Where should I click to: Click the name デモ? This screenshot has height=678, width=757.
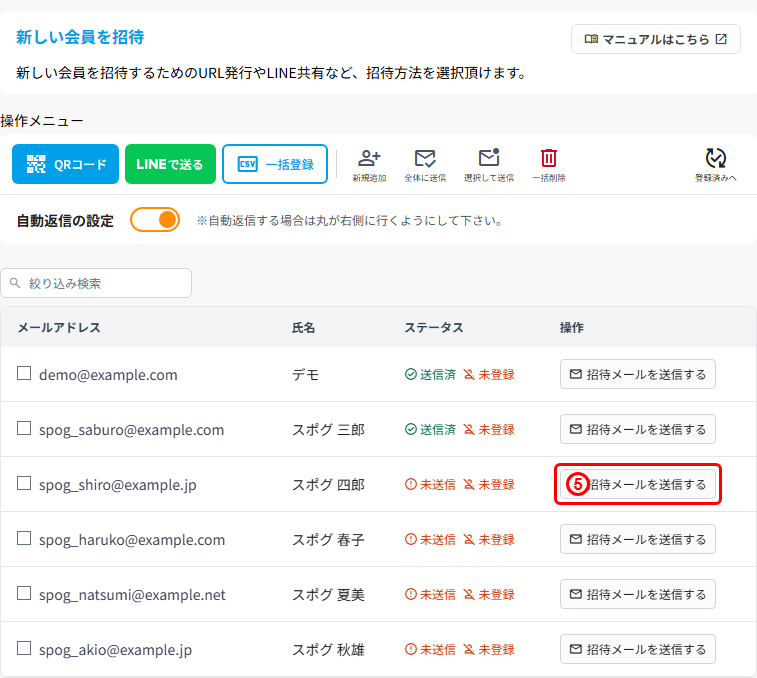(306, 375)
